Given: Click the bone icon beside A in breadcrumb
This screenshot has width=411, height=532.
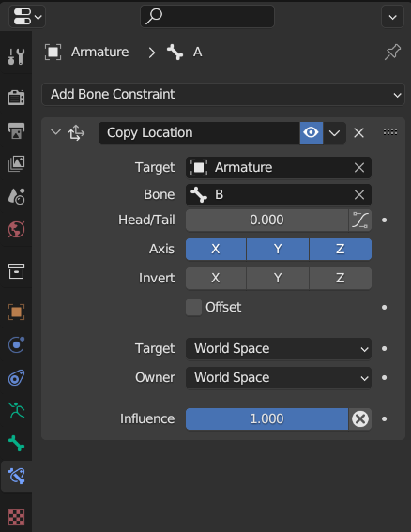Looking at the screenshot, I should click(x=175, y=53).
